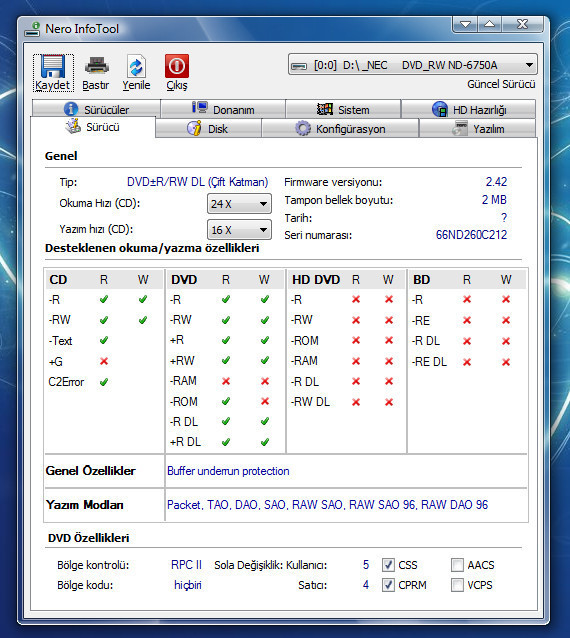The height and width of the screenshot is (638, 570).
Task: Open the Yazım hızı (CD) 16 X dropdown
Action: click(239, 229)
